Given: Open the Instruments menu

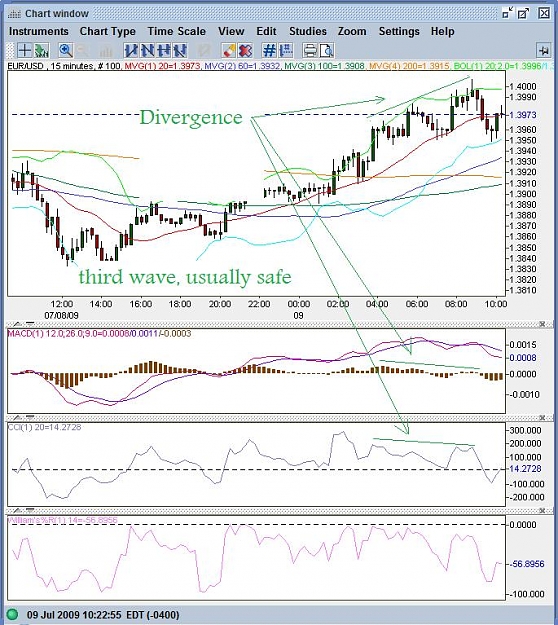Looking at the screenshot, I should pyautogui.click(x=39, y=31).
